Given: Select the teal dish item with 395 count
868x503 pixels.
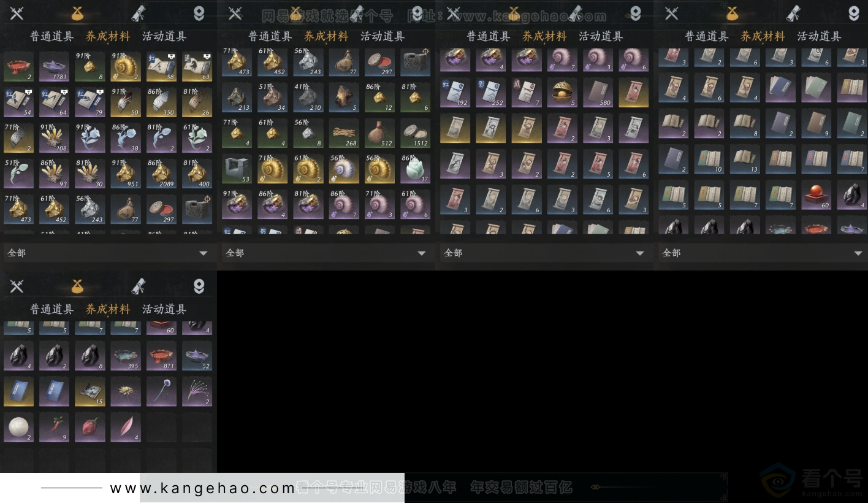Looking at the screenshot, I should pyautogui.click(x=126, y=356).
